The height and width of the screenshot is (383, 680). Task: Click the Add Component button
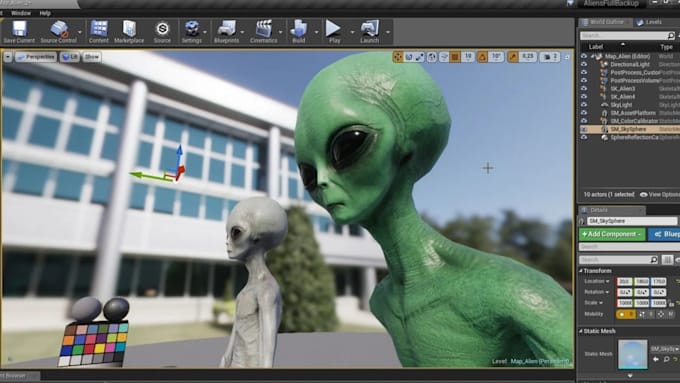pos(612,234)
